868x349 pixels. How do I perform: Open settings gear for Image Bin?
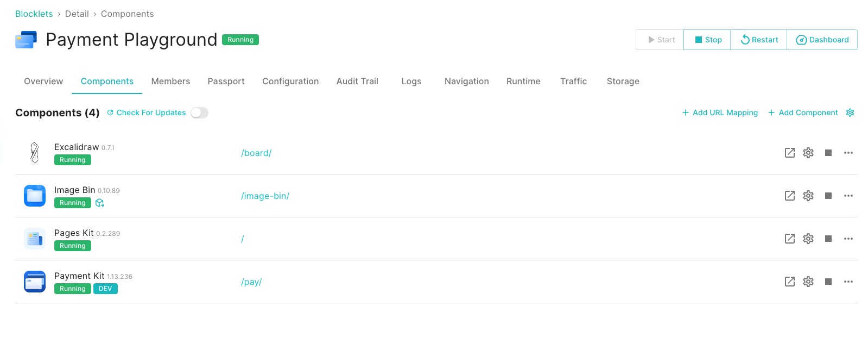pyautogui.click(x=808, y=196)
